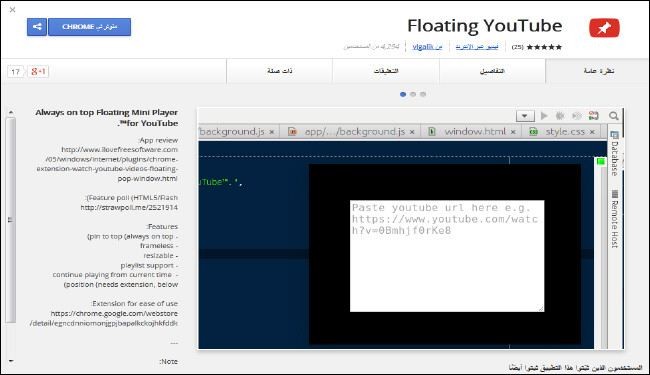
Task: Click the window.html file icon
Action: tap(432, 132)
